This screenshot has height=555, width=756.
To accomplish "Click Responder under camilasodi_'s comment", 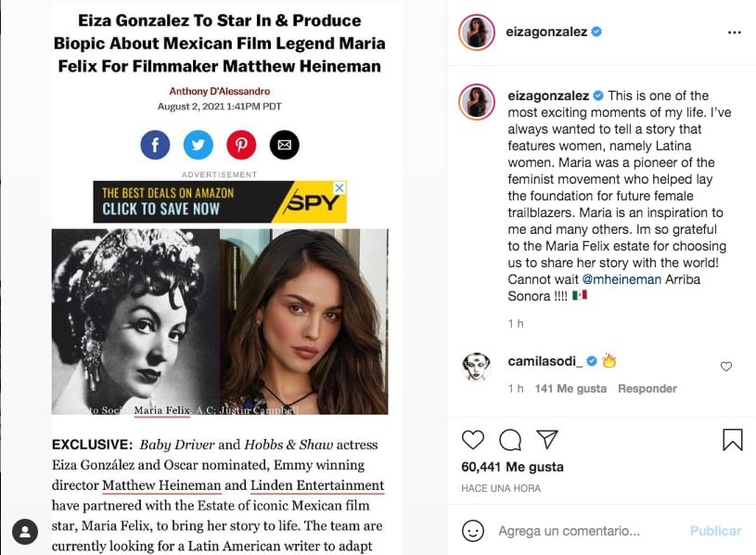I will pyautogui.click(x=647, y=389).
